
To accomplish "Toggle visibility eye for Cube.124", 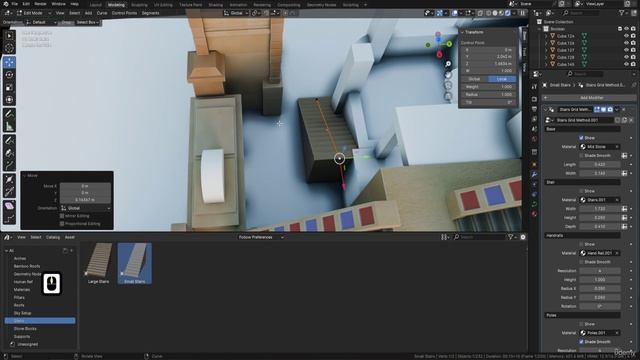I will tap(626, 36).
